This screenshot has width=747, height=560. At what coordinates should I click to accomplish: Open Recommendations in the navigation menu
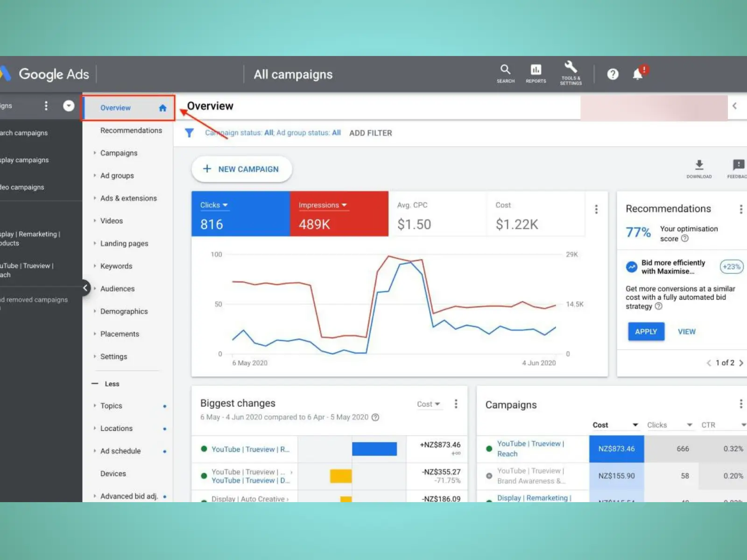(131, 131)
